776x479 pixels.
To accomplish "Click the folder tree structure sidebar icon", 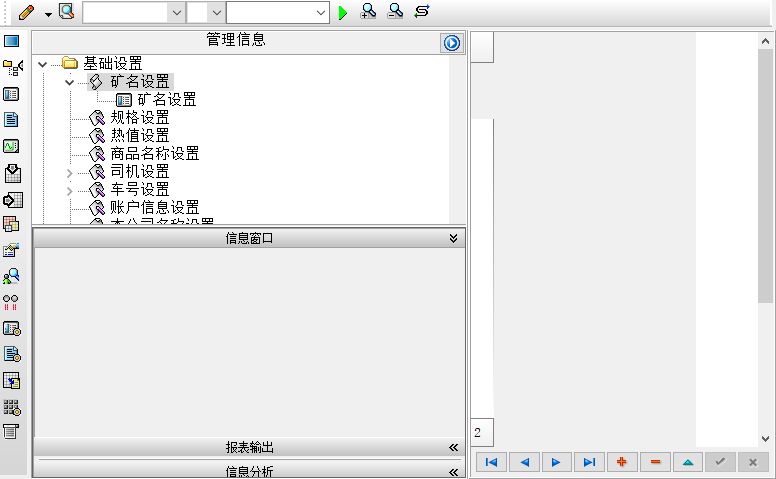I will click(x=12, y=67).
